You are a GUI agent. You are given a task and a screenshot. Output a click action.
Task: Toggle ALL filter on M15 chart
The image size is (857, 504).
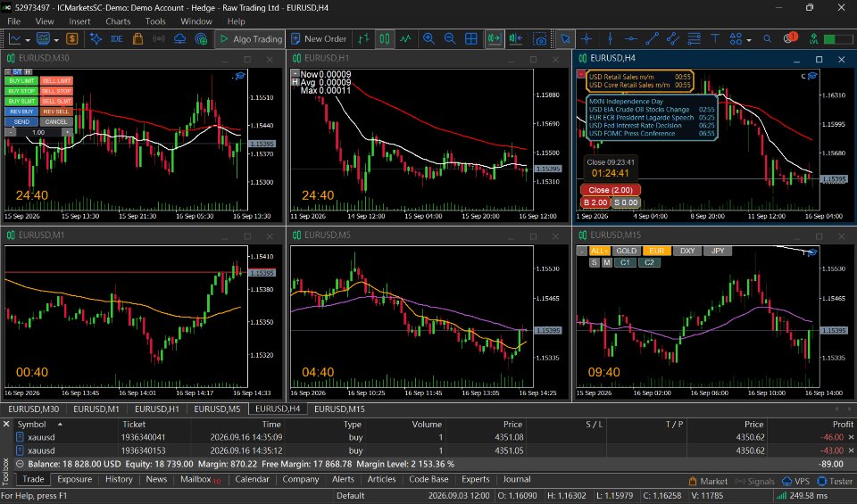[598, 251]
